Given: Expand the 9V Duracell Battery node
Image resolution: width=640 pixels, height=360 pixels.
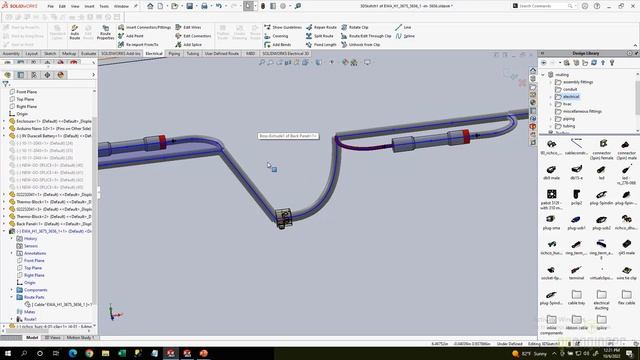Looking at the screenshot, I should (4, 136).
